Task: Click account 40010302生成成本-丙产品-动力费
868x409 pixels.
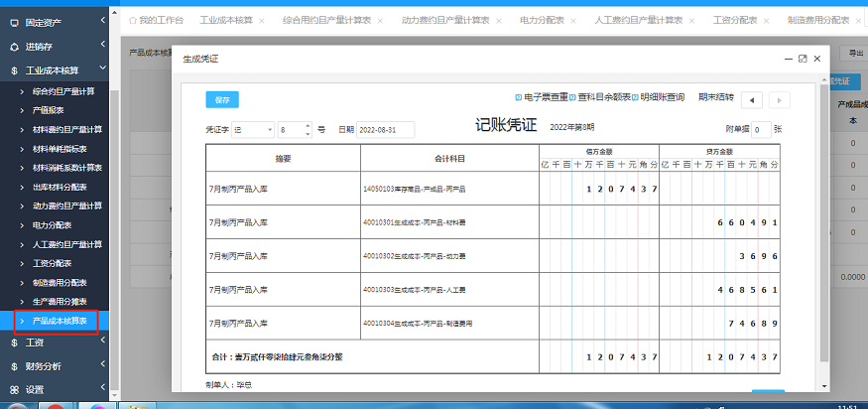Action: pos(414,256)
